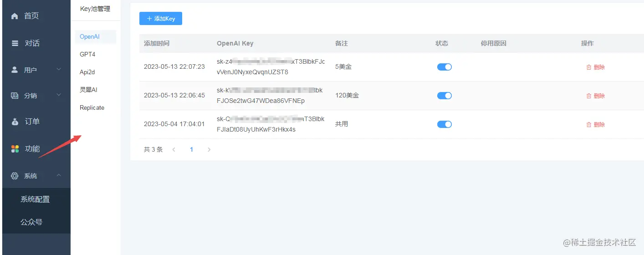Click the 用户 person icon
The height and width of the screenshot is (255, 644).
tap(15, 70)
